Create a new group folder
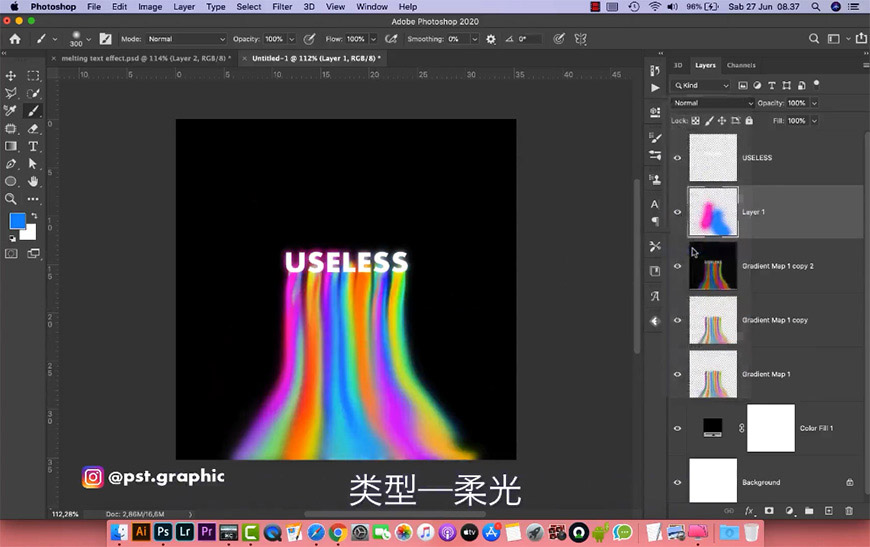 coord(809,511)
